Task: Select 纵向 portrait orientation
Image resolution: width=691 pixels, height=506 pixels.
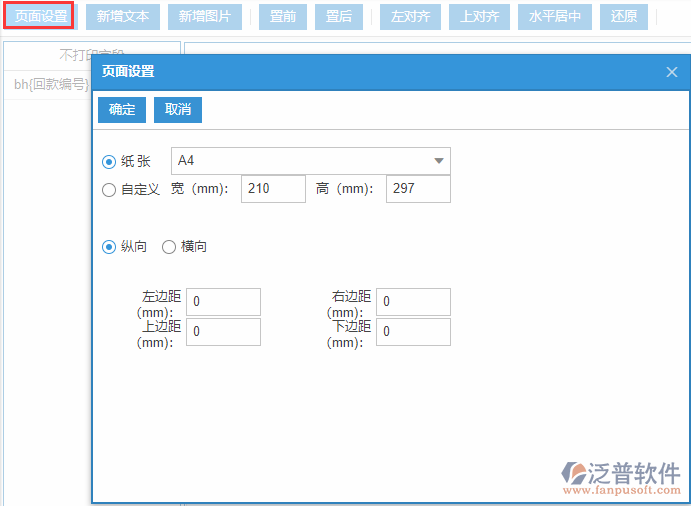Action: point(109,247)
